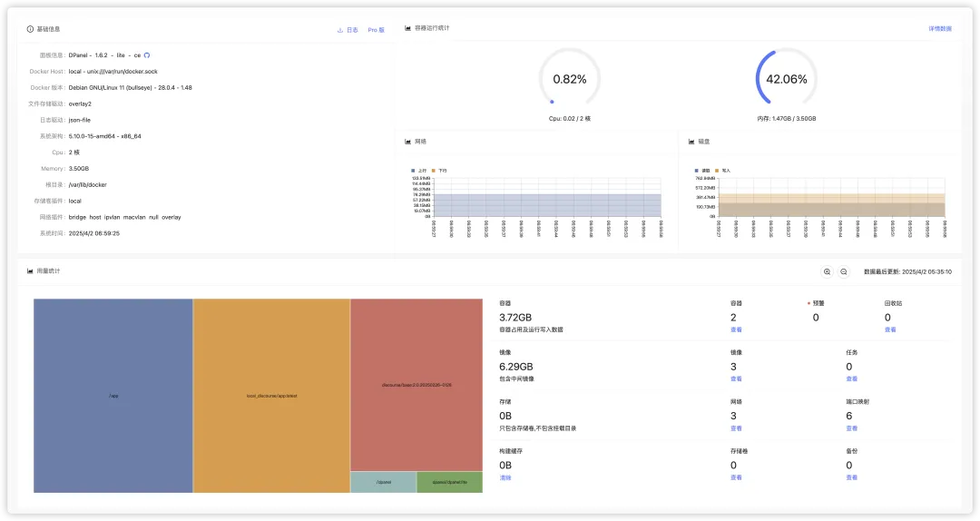Screen dimensions: 980x521
Task: Click the download icon next to 日志
Action: [340, 30]
